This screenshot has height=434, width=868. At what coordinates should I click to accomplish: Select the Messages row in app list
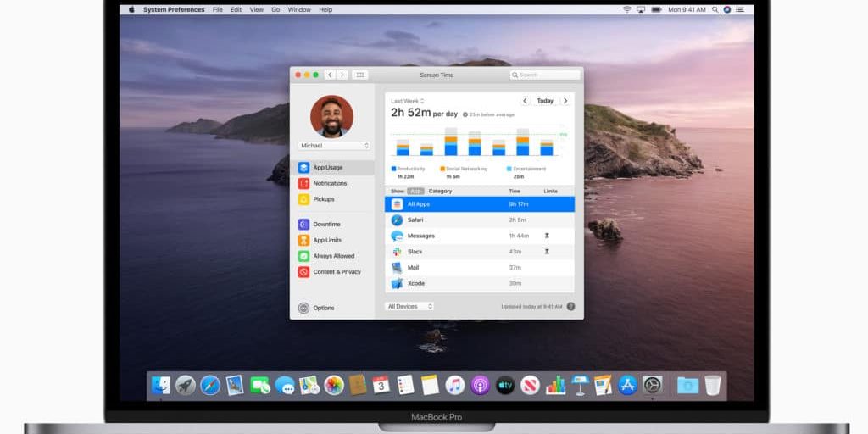pos(480,236)
